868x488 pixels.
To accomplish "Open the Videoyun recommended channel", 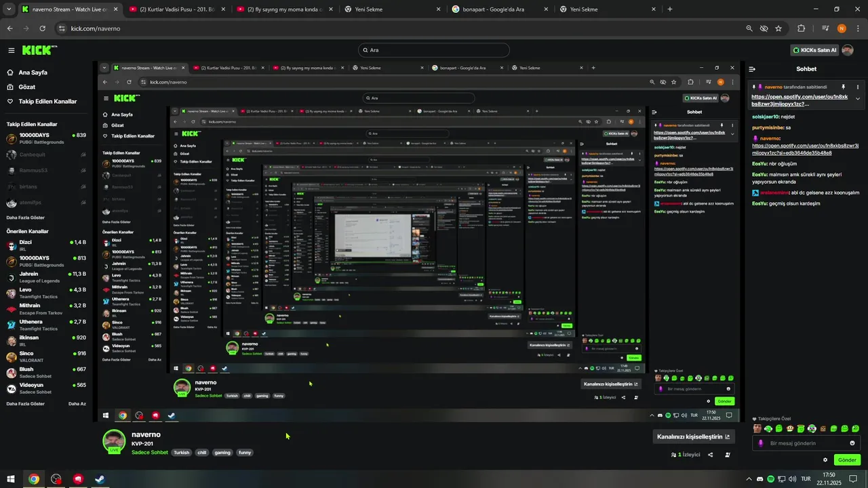I will click(46, 388).
